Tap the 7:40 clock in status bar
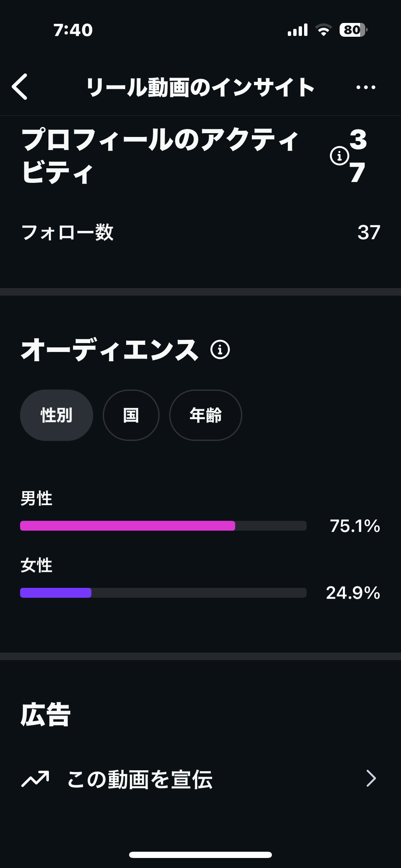This screenshot has height=868, width=401. coord(73,30)
